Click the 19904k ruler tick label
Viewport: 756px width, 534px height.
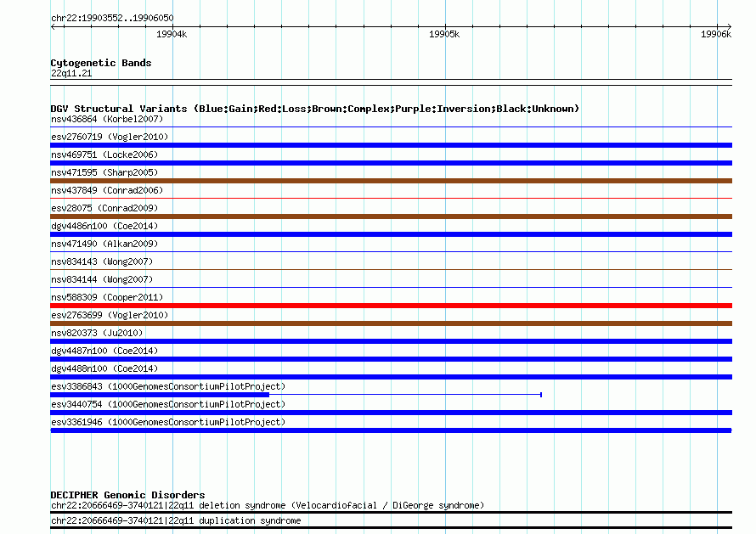coord(172,34)
